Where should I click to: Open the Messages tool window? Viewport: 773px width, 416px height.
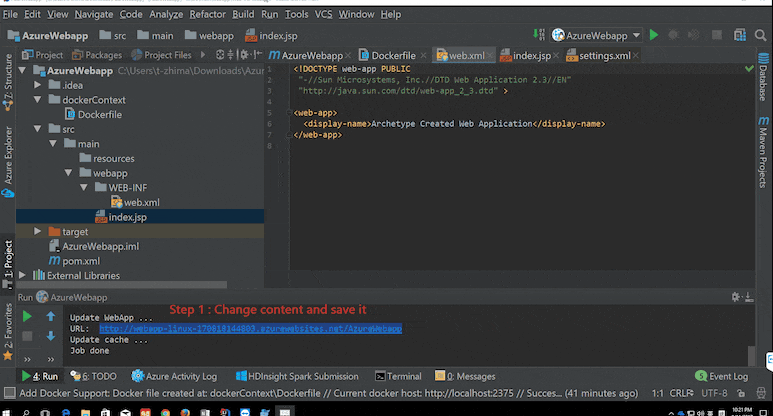(x=465, y=376)
